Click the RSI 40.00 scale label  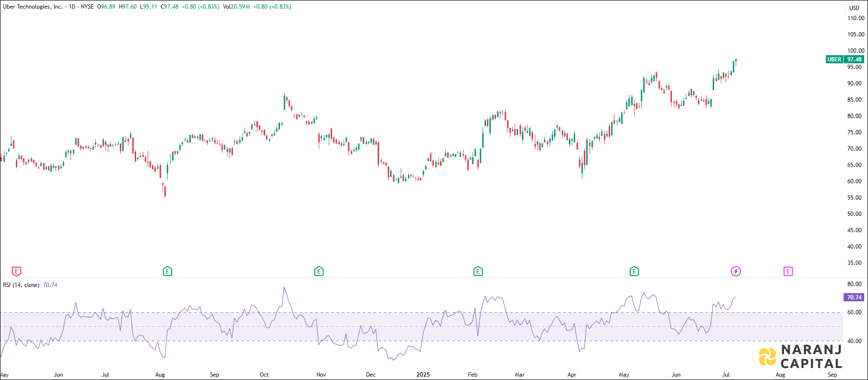click(854, 341)
